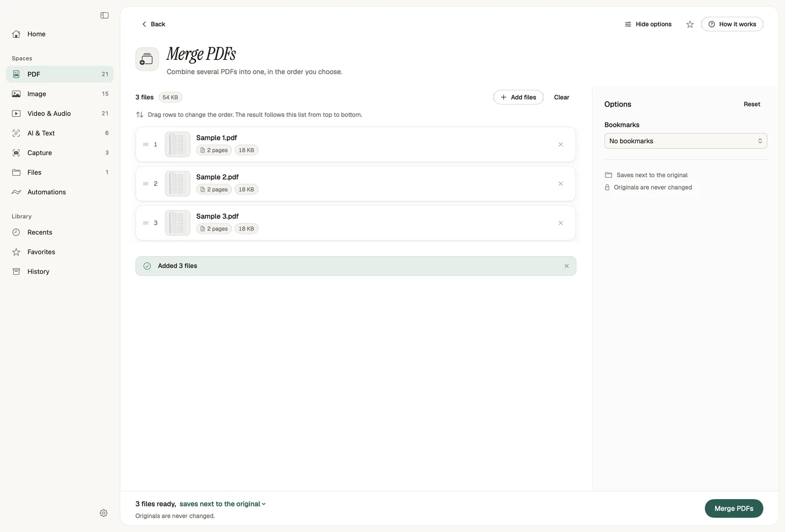Viewport: 785px width, 532px height.
Task: Open the Image space
Action: pos(60,94)
